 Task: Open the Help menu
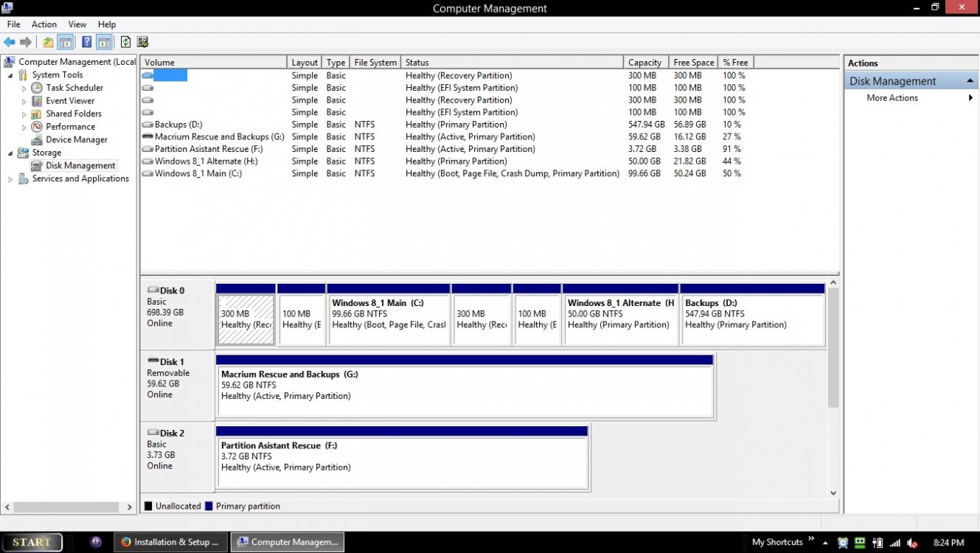[x=107, y=24]
